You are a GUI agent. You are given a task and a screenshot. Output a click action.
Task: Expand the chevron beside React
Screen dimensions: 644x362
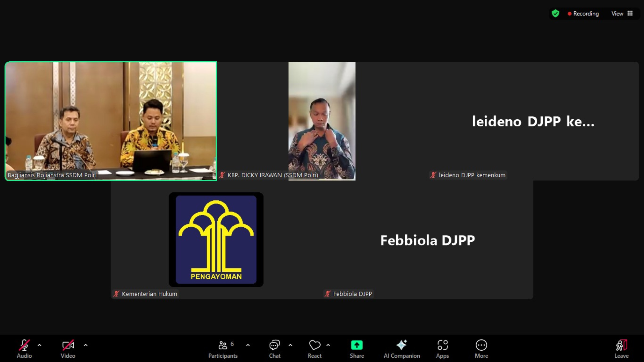coord(328,345)
